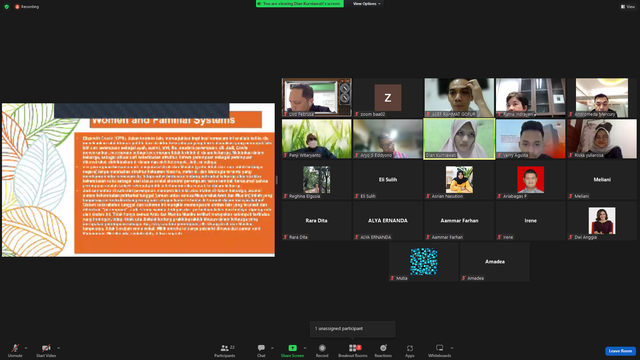This screenshot has width=640, height=360.
Task: Select the Mutia participant tile
Action: click(424, 262)
